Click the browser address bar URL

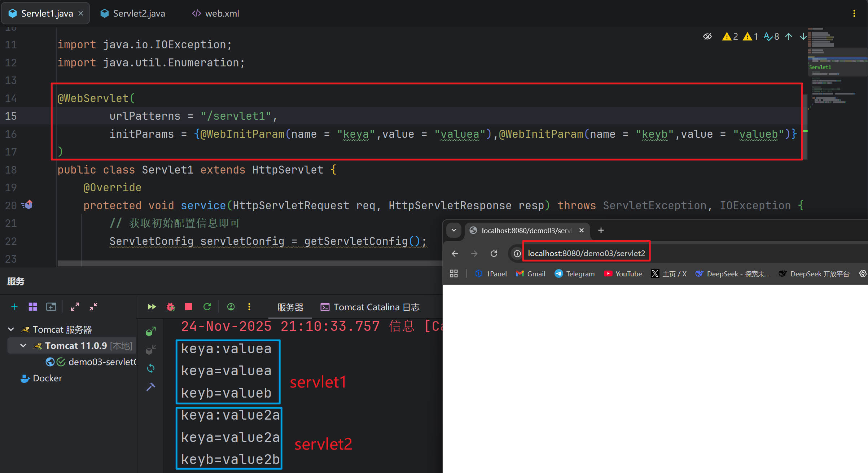point(586,254)
